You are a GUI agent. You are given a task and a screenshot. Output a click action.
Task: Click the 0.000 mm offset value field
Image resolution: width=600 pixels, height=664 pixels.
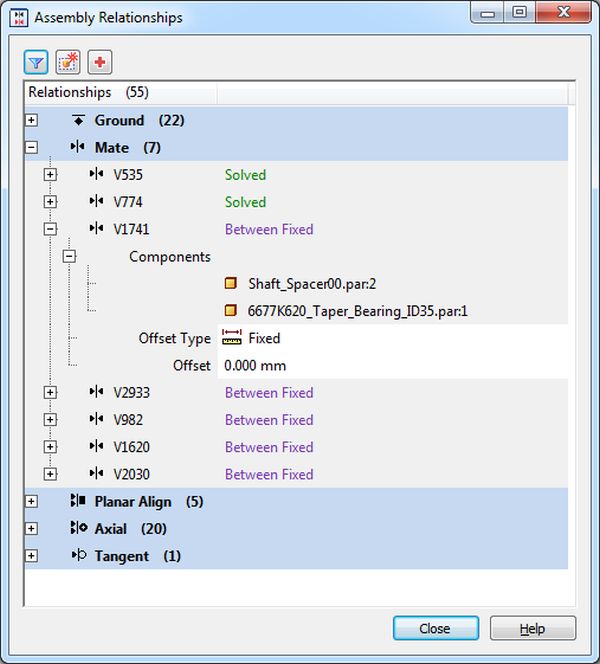point(393,365)
